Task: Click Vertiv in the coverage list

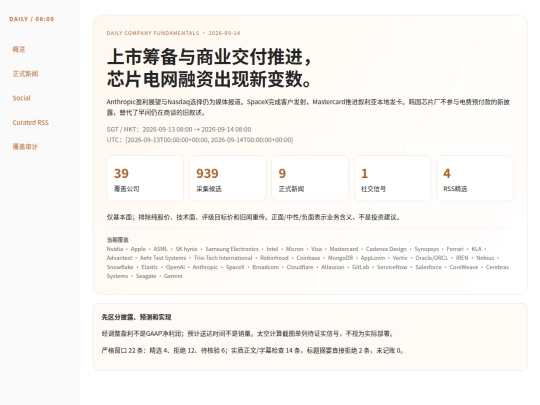Action: click(400, 258)
